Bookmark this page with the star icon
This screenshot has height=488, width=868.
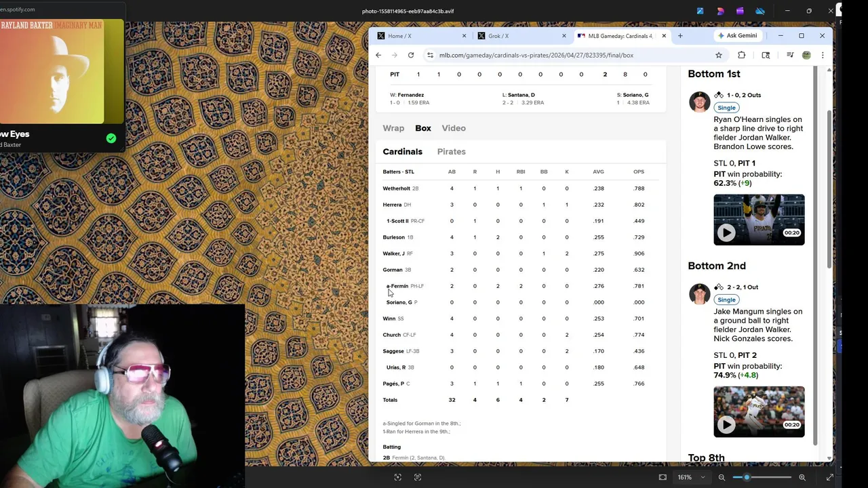click(719, 56)
